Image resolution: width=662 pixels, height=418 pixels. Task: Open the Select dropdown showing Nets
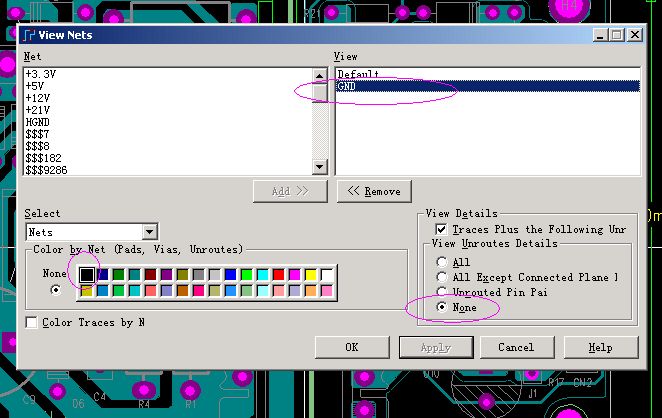(149, 232)
